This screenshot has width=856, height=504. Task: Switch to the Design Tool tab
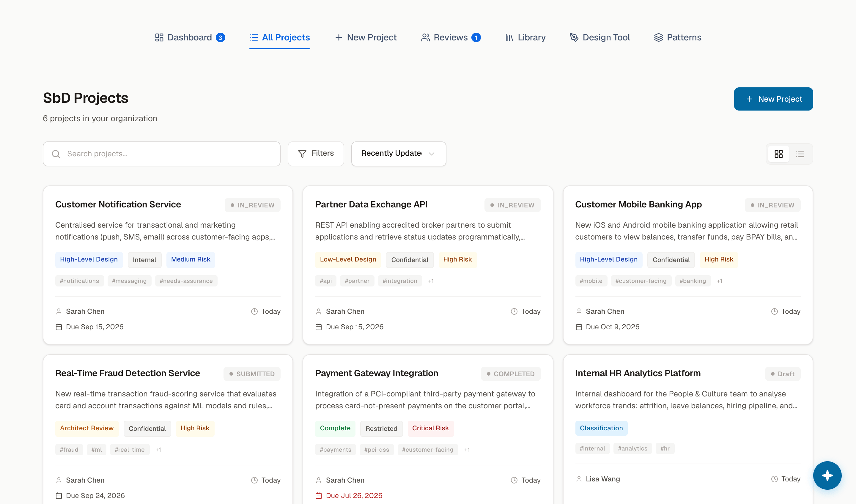[x=600, y=37]
